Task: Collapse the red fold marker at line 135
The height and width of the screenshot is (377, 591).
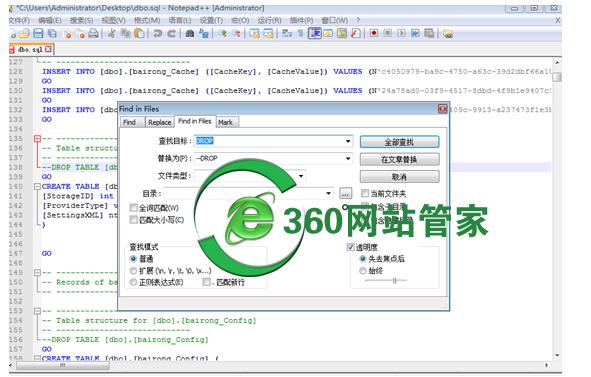Action: click(37, 139)
